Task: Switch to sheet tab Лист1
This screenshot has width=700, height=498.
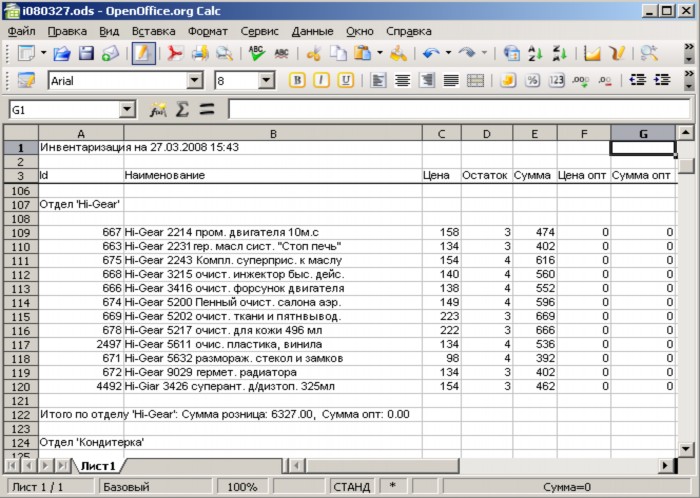Action: coord(98,466)
